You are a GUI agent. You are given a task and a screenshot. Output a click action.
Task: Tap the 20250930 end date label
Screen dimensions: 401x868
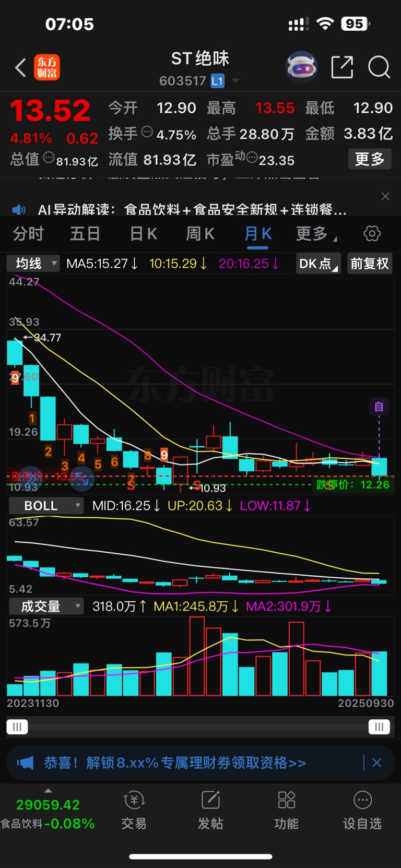coord(365,703)
